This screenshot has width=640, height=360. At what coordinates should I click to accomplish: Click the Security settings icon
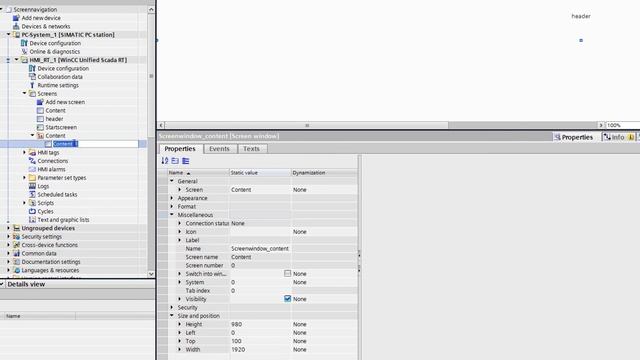click(16, 237)
